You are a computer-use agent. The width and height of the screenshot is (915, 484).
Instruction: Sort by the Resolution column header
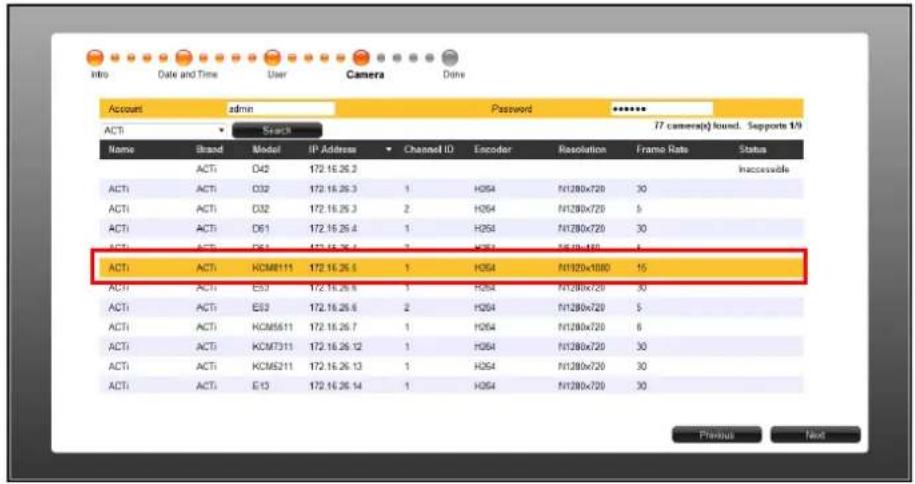tap(582, 149)
